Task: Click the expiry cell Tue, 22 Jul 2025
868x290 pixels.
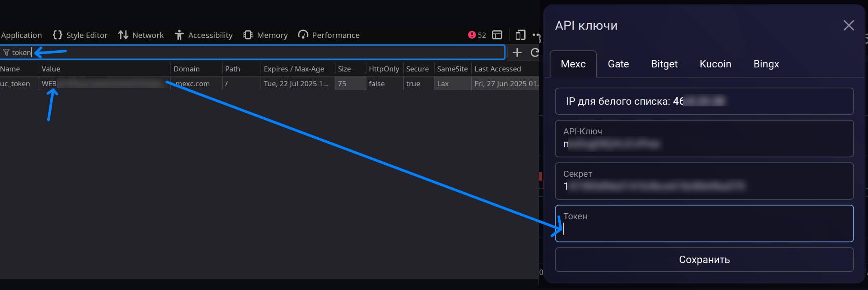Action: [298, 84]
